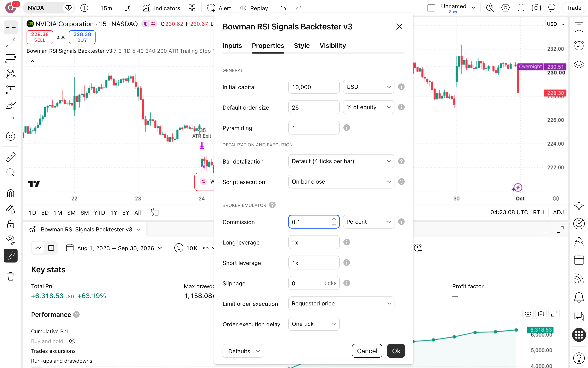Select the ruler measure tool
Screen dimensions: 588x368
tap(10, 157)
